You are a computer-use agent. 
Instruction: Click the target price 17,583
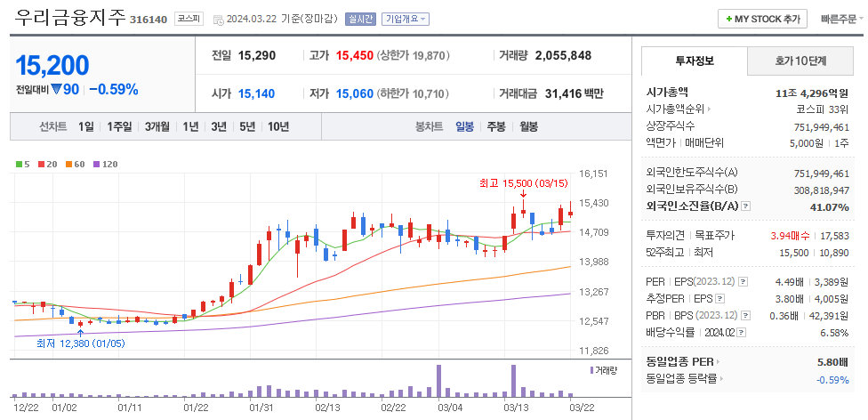click(x=834, y=236)
